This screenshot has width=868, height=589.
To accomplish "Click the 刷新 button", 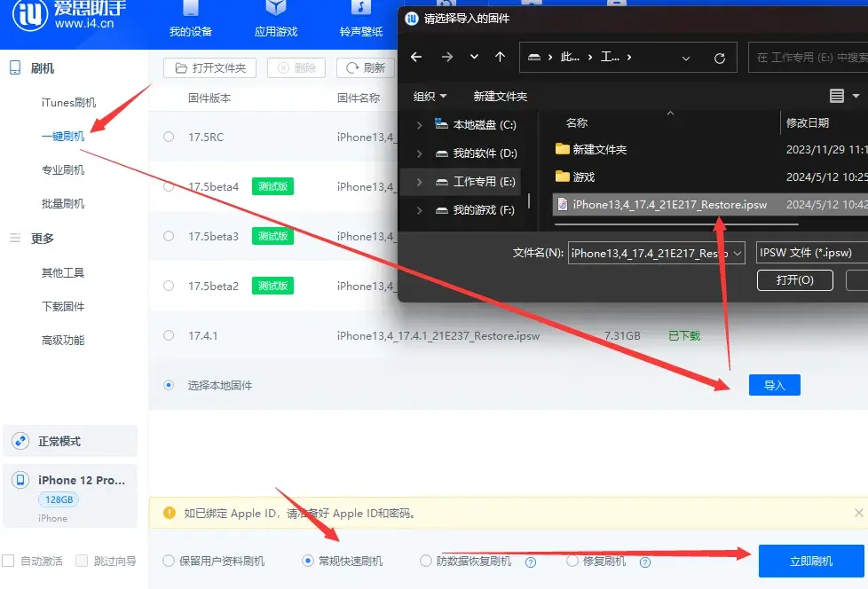I will pyautogui.click(x=366, y=68).
